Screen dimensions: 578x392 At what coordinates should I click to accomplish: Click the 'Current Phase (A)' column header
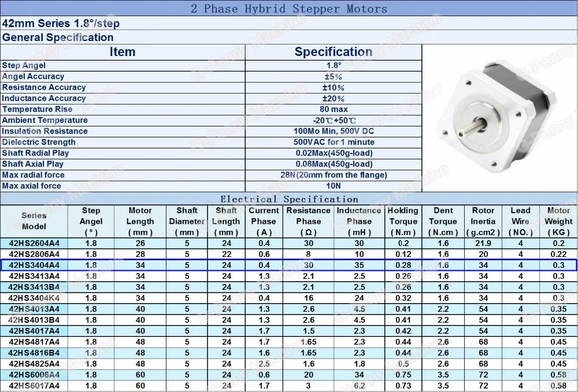[264, 221]
